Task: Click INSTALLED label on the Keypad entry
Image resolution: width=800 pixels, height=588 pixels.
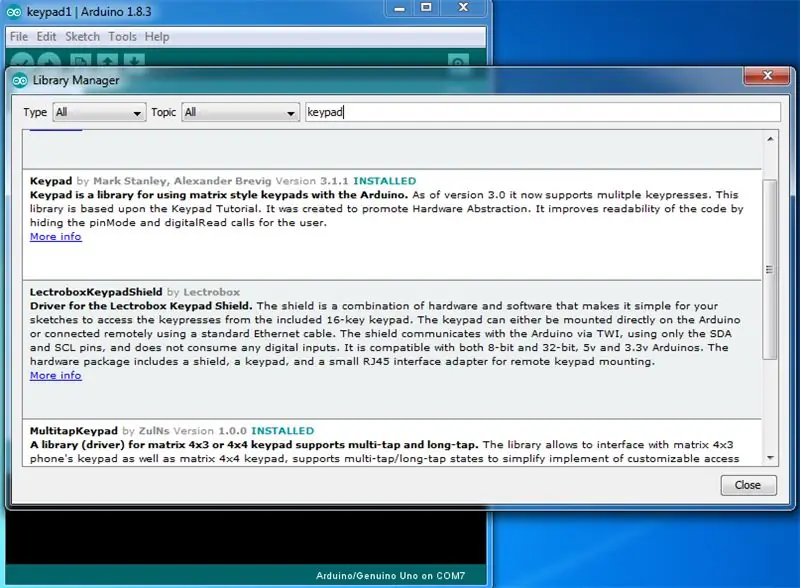Action: click(385, 181)
